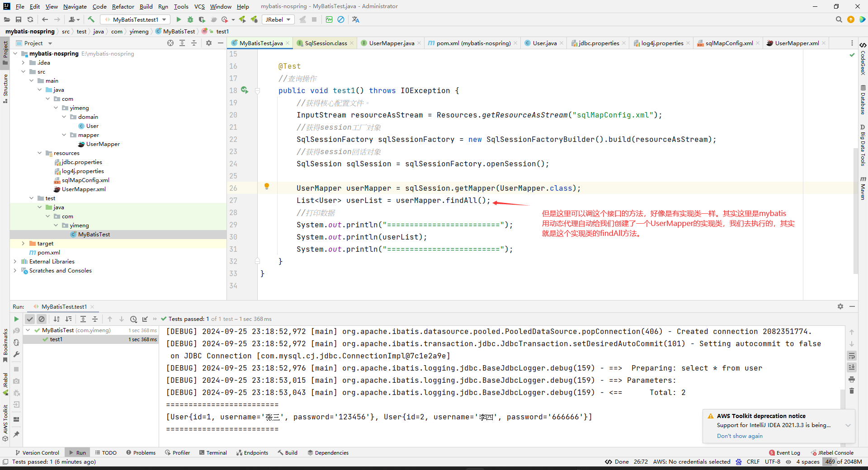The width and height of the screenshot is (868, 470).
Task: Expand the AWS Toolkit notification chevron
Action: (x=848, y=425)
